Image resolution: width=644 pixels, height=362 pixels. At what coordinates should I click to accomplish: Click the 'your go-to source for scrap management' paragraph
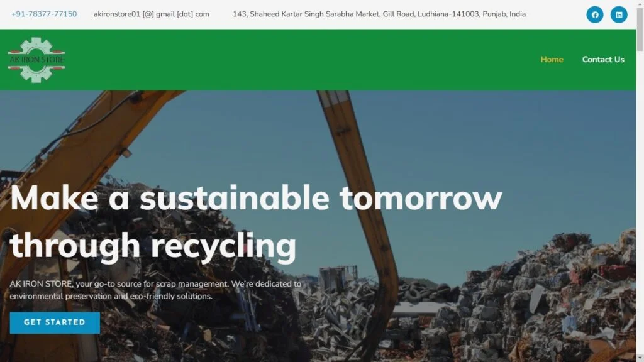click(155, 290)
